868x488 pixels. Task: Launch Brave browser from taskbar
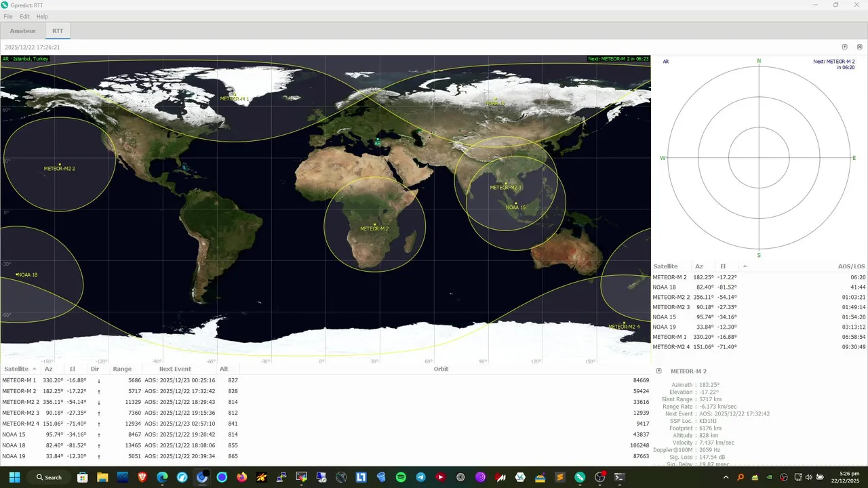click(x=142, y=477)
